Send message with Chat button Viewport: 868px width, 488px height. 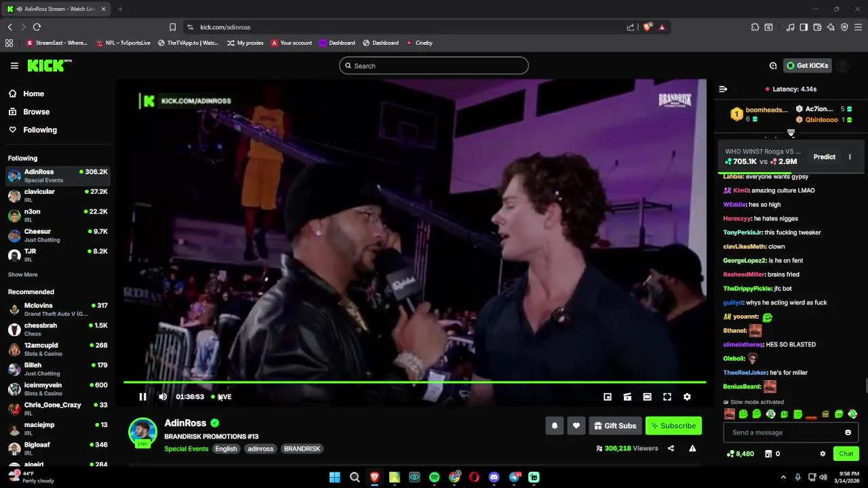(846, 453)
